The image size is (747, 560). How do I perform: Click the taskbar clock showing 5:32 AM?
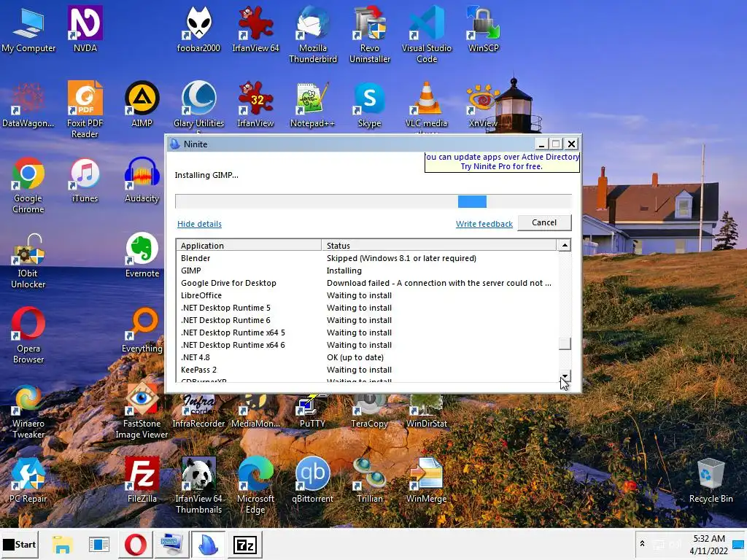pyautogui.click(x=709, y=544)
